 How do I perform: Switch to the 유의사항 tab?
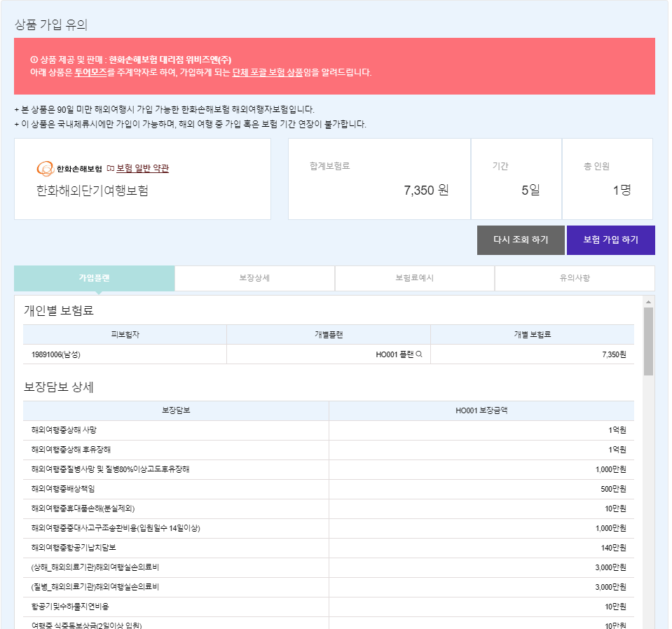coord(575,278)
